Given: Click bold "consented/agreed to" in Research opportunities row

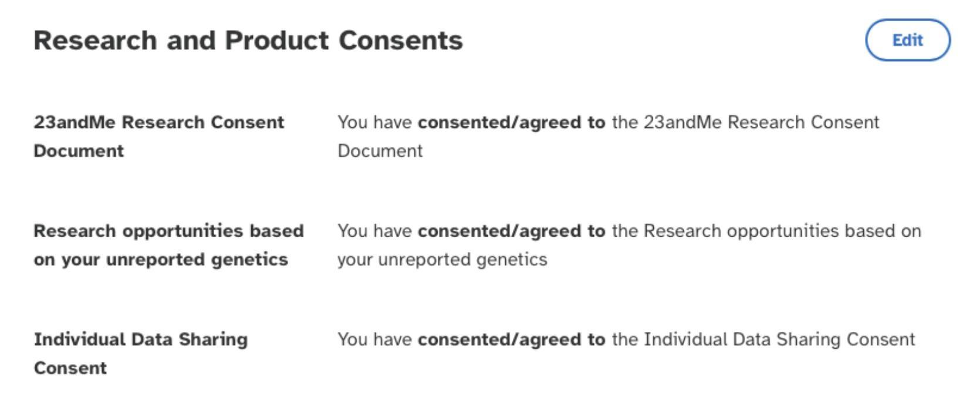Looking at the screenshot, I should tap(511, 231).
